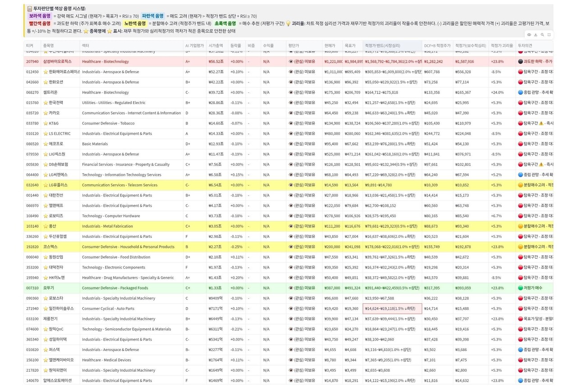This screenshot has height=392, width=577.
Task: Select the ticker cell 032640
Action: pyautogui.click(x=32, y=185)
